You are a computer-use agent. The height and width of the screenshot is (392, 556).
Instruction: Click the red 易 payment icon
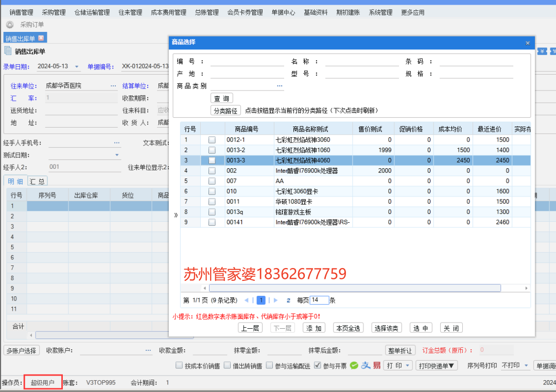pos(377,365)
